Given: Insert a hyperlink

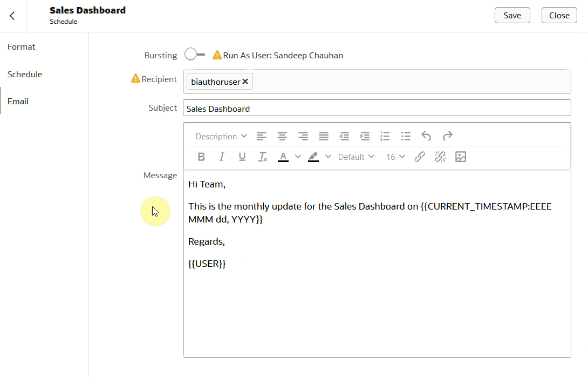Looking at the screenshot, I should (x=420, y=157).
